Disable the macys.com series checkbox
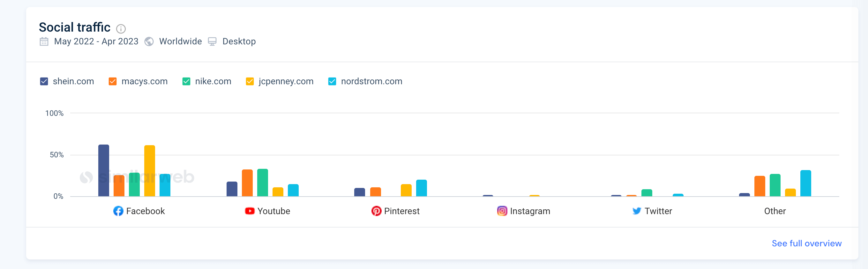Viewport: 868px width, 269px height. coord(113,81)
